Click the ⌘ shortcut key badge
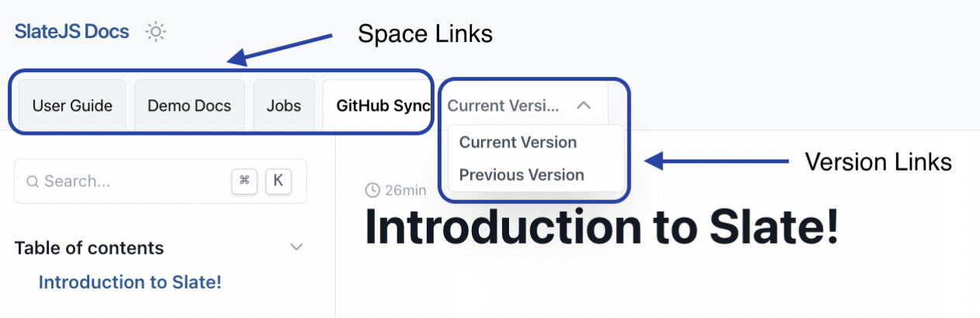Screen dimensions: 980x318 point(244,181)
